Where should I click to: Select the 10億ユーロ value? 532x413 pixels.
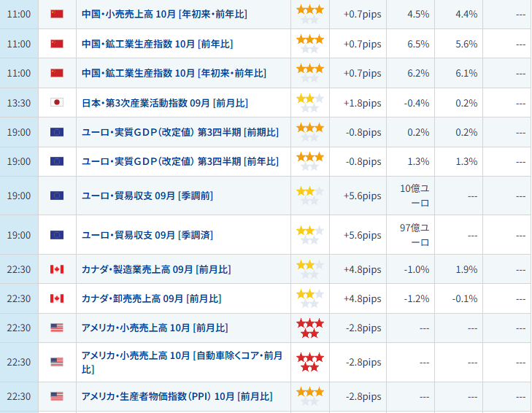pos(415,196)
